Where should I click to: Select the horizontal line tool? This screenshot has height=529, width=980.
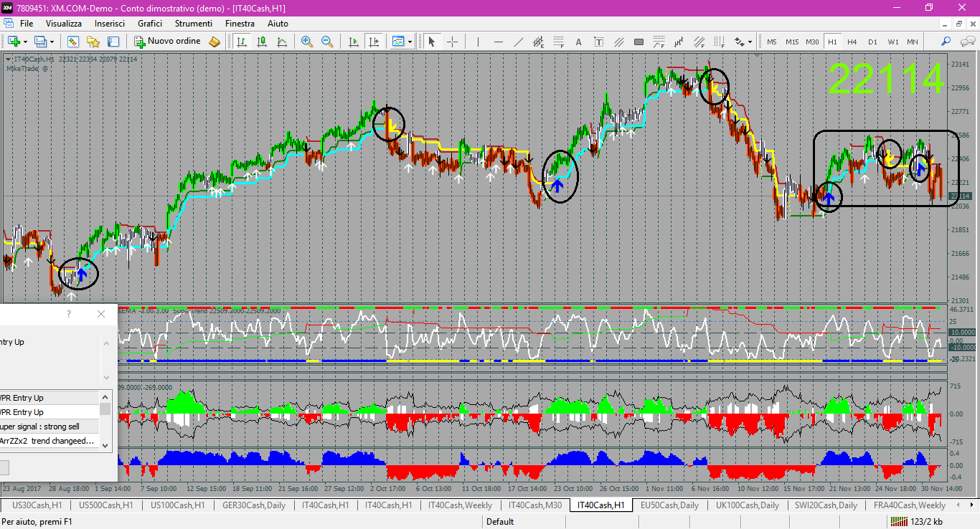(498, 42)
